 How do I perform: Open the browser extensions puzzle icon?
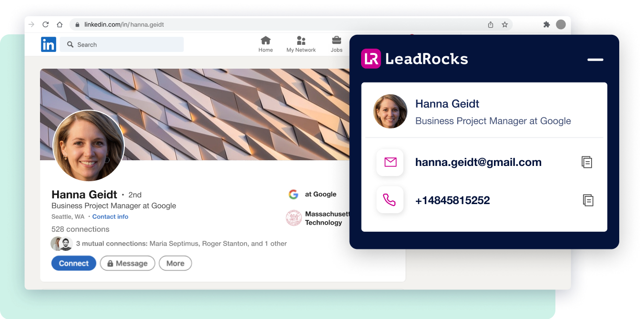coord(546,24)
